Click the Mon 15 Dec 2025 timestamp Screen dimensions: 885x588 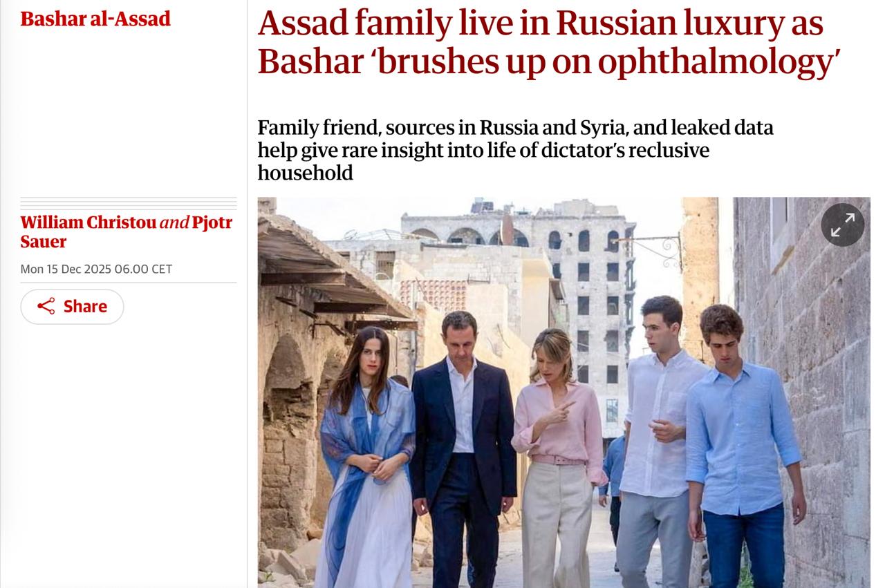click(96, 269)
